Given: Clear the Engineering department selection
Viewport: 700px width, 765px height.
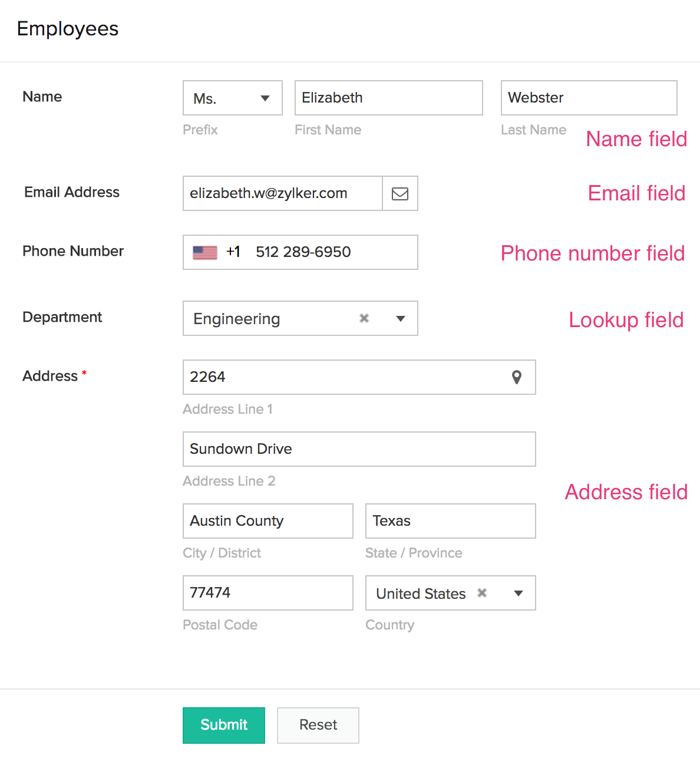Looking at the screenshot, I should coord(364,318).
